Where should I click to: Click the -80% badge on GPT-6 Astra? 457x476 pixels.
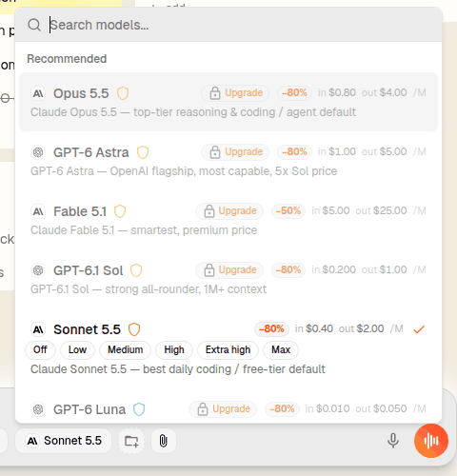click(x=294, y=151)
